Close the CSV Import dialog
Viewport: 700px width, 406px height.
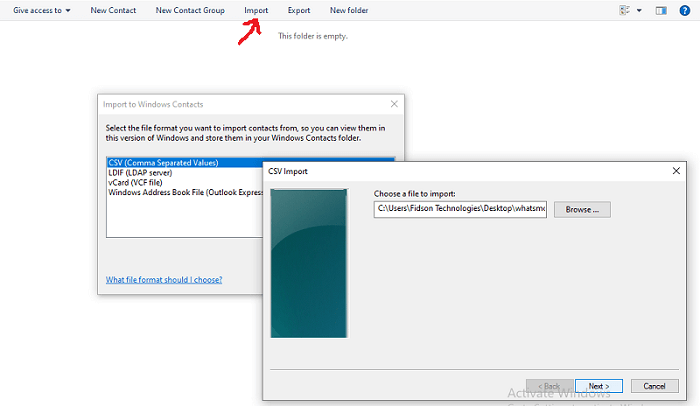(x=676, y=171)
